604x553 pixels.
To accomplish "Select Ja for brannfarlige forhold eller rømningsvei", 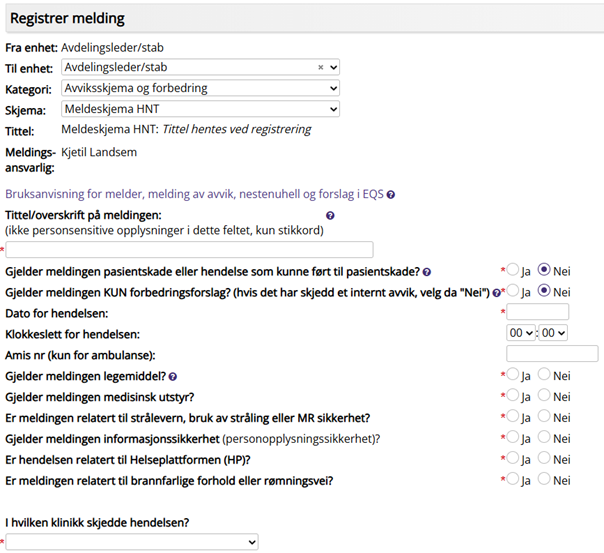I will 512,479.
